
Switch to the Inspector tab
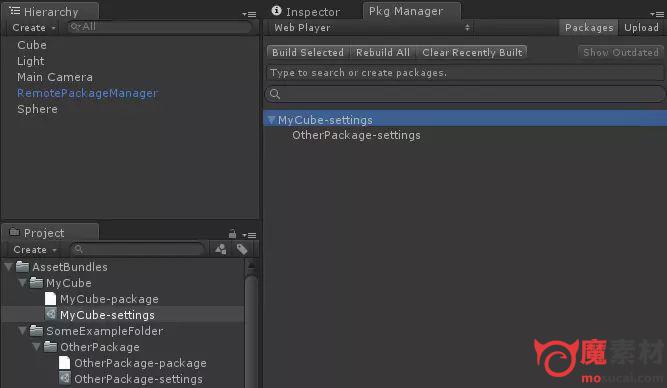pyautogui.click(x=306, y=11)
